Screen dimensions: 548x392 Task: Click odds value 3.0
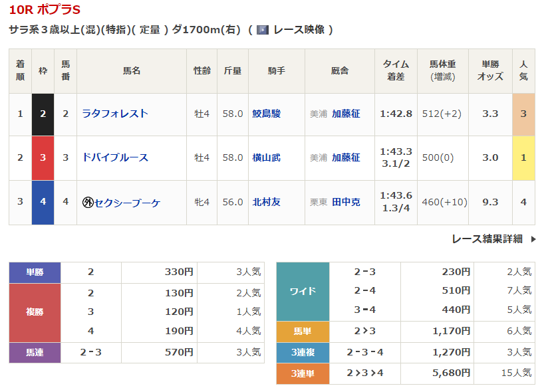point(490,157)
